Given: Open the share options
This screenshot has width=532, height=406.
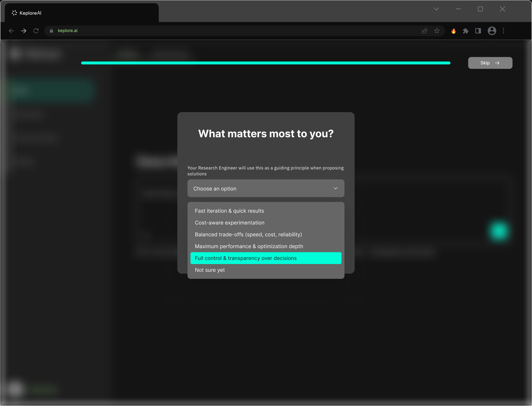Looking at the screenshot, I should [425, 31].
